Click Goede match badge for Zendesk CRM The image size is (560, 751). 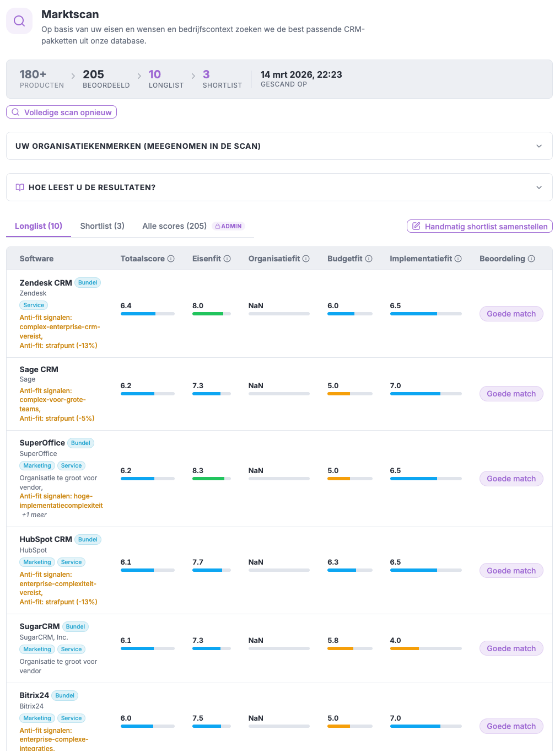click(x=511, y=314)
